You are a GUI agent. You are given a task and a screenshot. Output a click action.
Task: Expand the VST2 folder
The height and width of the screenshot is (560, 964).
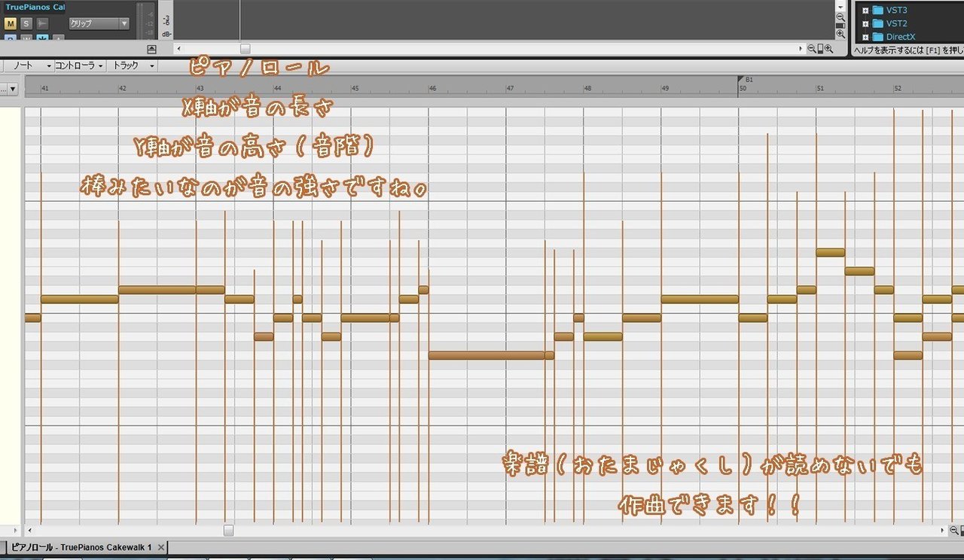865,23
